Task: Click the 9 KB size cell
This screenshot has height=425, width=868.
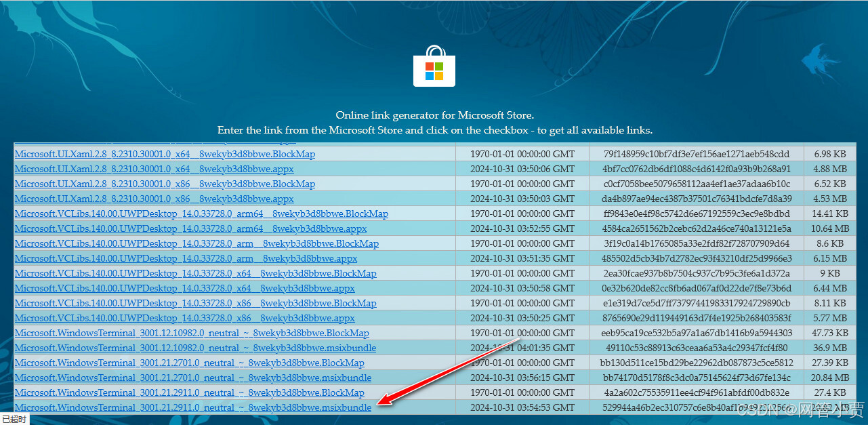Action: (x=830, y=273)
